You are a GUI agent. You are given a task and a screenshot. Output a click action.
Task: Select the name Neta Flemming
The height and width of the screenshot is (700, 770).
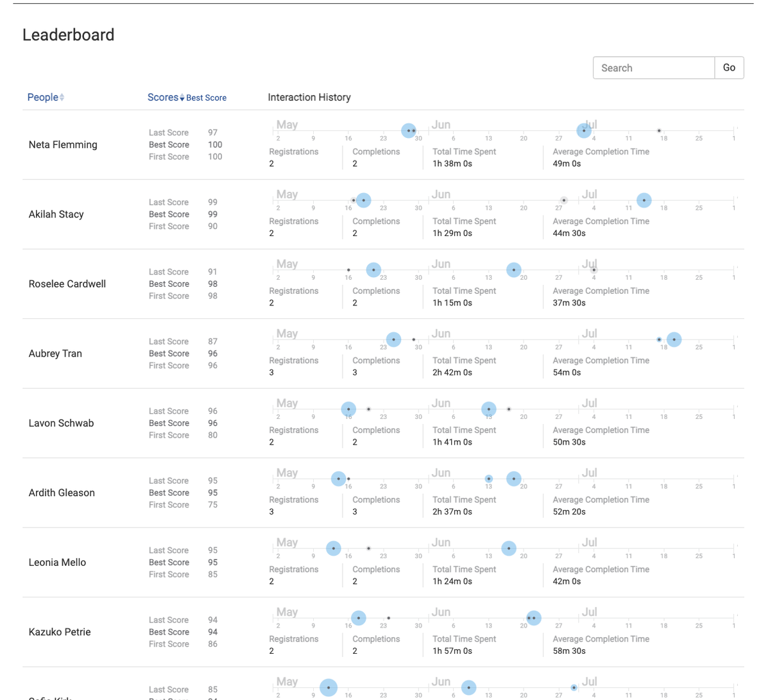(63, 144)
